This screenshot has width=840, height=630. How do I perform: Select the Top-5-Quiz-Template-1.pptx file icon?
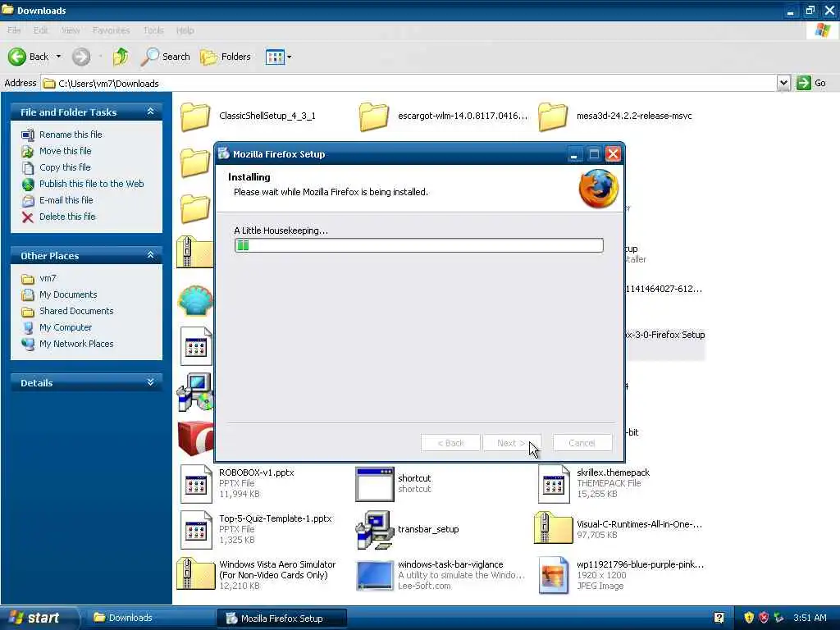pos(195,530)
